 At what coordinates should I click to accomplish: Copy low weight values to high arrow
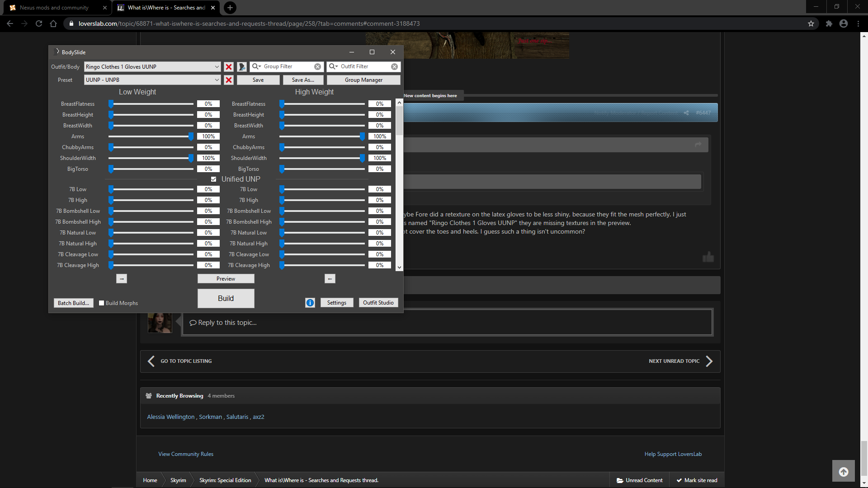122,279
